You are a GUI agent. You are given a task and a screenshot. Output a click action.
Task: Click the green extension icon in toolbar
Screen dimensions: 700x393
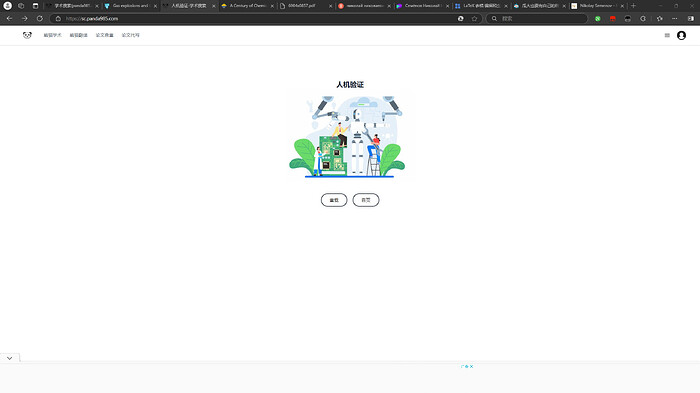click(598, 18)
